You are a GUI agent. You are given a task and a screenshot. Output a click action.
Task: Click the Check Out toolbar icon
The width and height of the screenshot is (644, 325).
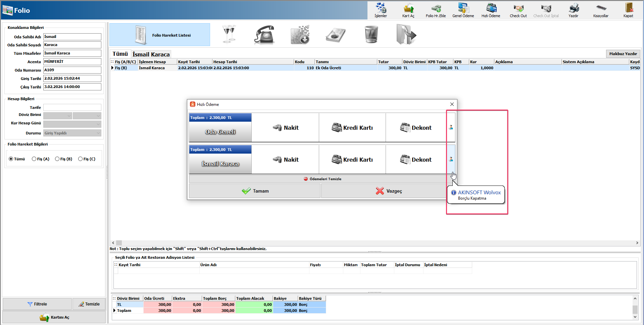click(518, 10)
